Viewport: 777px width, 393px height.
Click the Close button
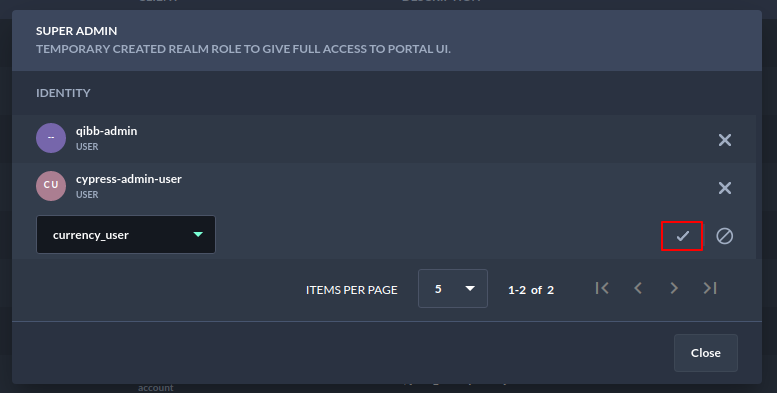coord(706,353)
